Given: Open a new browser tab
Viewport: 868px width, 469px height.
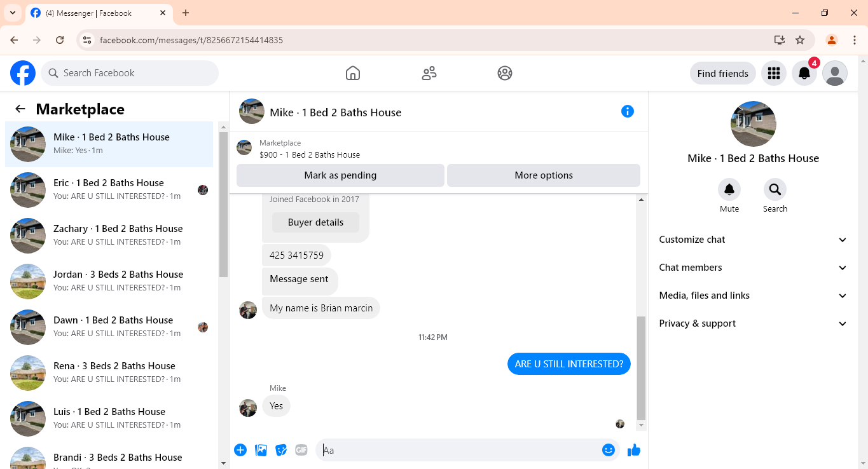Looking at the screenshot, I should (186, 13).
